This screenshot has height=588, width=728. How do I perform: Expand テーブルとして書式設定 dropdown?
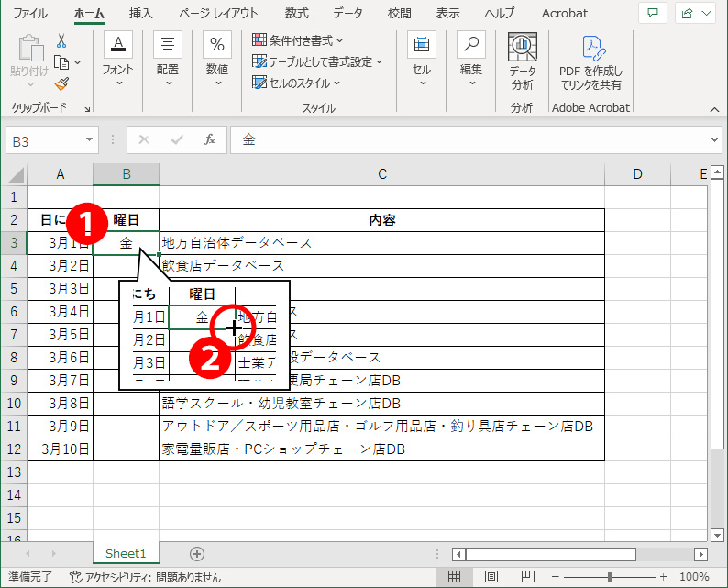pyautogui.click(x=380, y=61)
